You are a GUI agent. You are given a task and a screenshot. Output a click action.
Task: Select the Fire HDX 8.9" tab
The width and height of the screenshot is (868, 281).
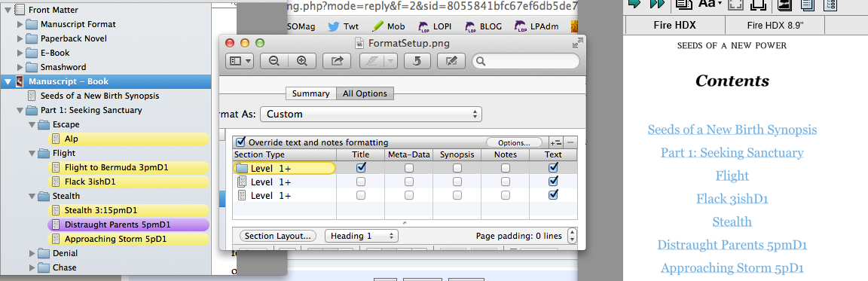[775, 26]
